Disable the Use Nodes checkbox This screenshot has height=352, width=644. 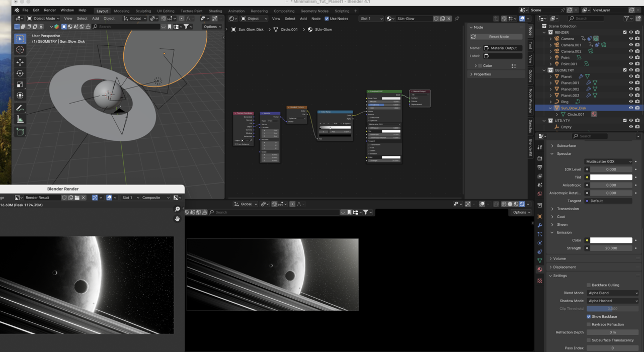327,19
